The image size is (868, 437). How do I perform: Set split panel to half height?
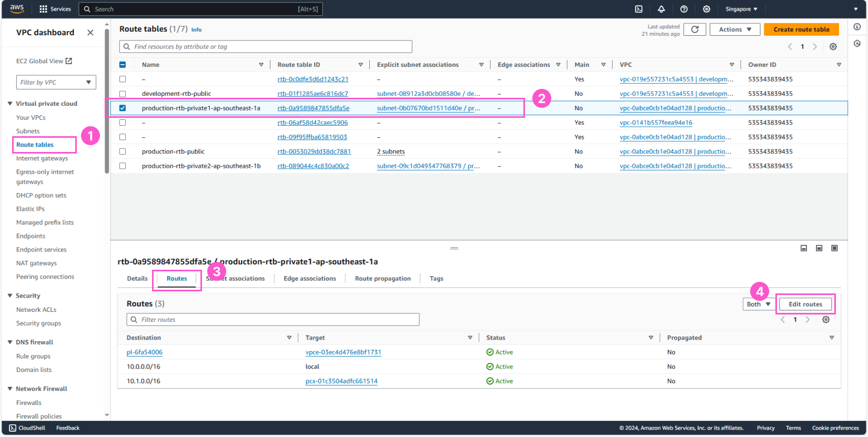[x=819, y=248]
